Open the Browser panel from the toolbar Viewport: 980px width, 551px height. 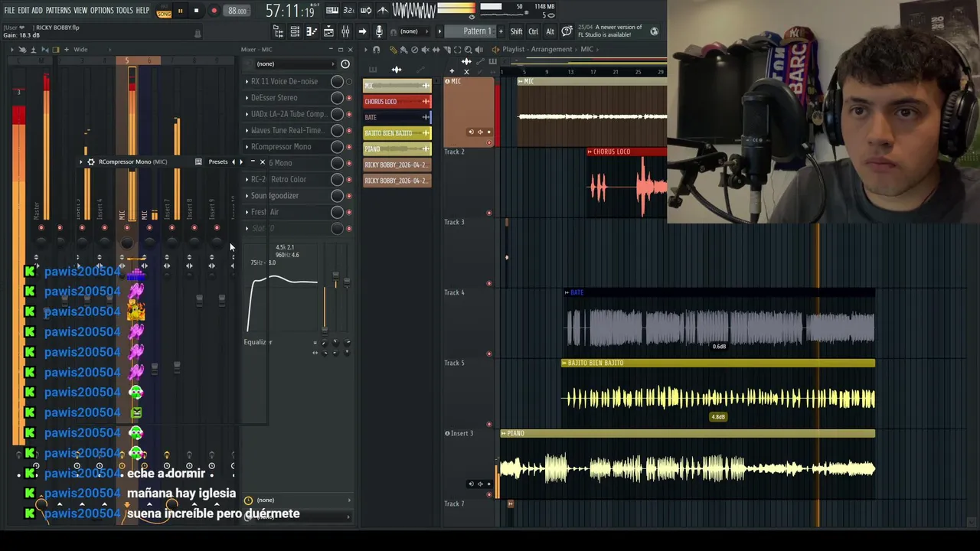point(278,31)
